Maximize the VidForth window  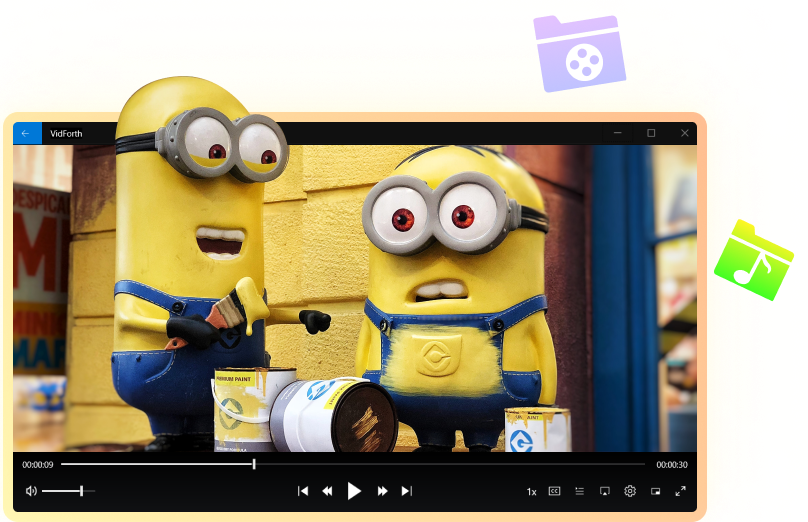click(651, 133)
